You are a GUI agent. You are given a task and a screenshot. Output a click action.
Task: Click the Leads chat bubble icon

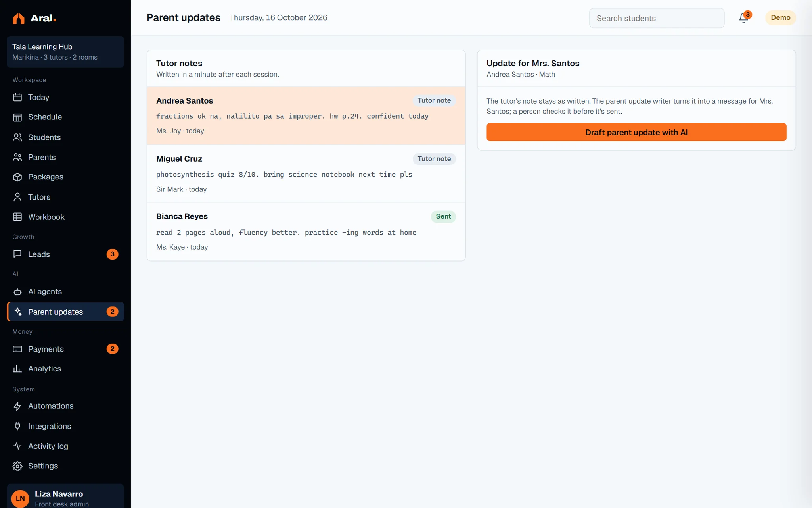pos(17,254)
